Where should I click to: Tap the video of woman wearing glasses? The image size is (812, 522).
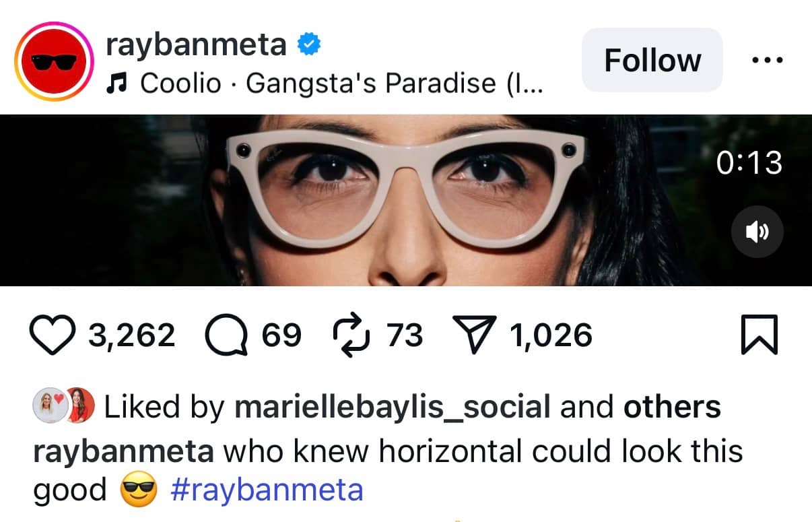pos(405,200)
